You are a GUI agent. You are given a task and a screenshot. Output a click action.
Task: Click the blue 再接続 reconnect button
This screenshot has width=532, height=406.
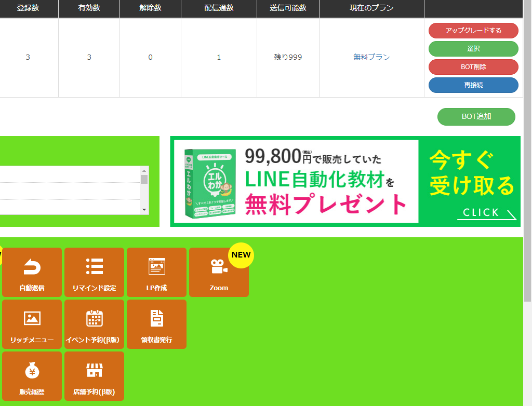click(x=473, y=85)
